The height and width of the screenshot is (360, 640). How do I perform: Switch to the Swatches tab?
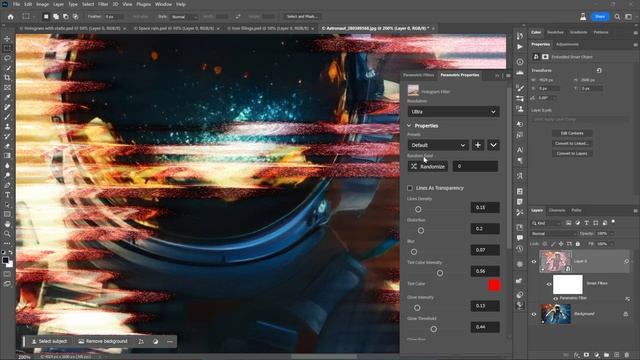pyautogui.click(x=555, y=32)
